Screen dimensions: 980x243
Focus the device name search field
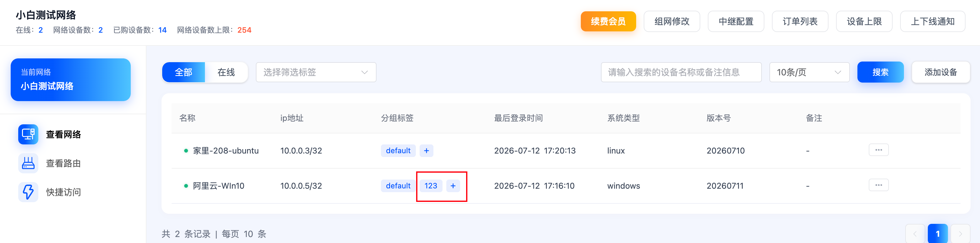click(x=681, y=72)
